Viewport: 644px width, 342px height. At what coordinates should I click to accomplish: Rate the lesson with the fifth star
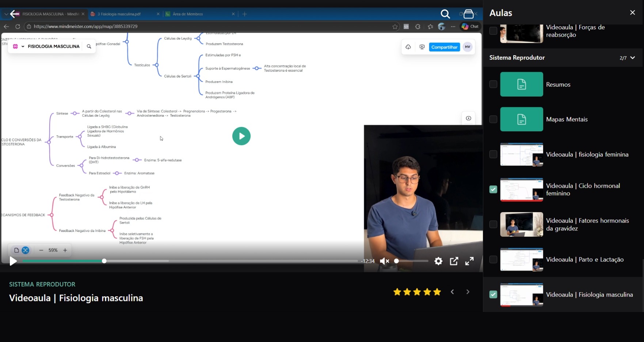(437, 292)
